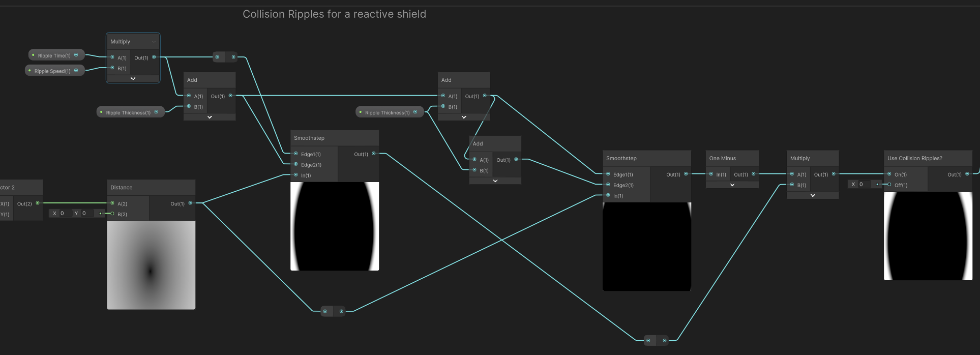Click the One Minus node's Out(1) port
Viewport: 980px width, 355px height.
pos(753,174)
